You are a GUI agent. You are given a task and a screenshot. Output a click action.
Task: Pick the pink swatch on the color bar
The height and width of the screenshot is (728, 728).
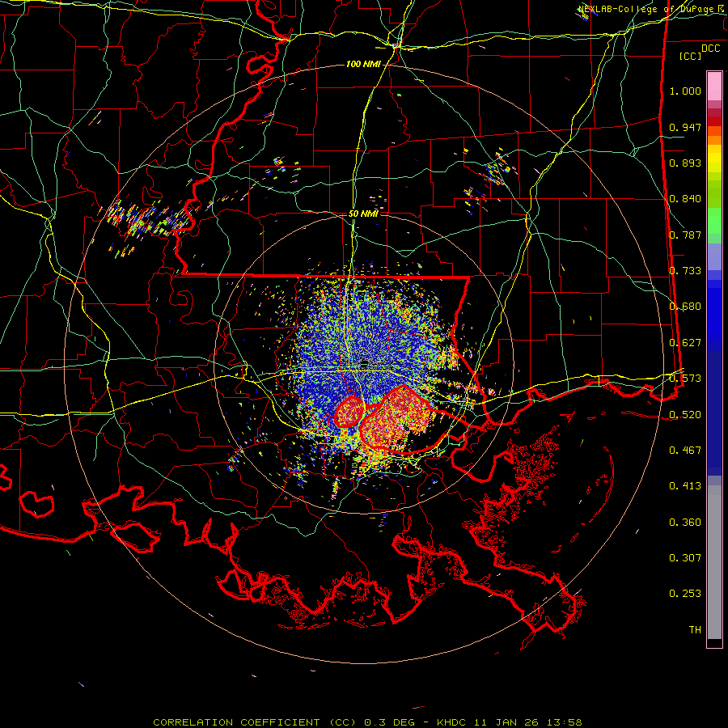point(714,86)
